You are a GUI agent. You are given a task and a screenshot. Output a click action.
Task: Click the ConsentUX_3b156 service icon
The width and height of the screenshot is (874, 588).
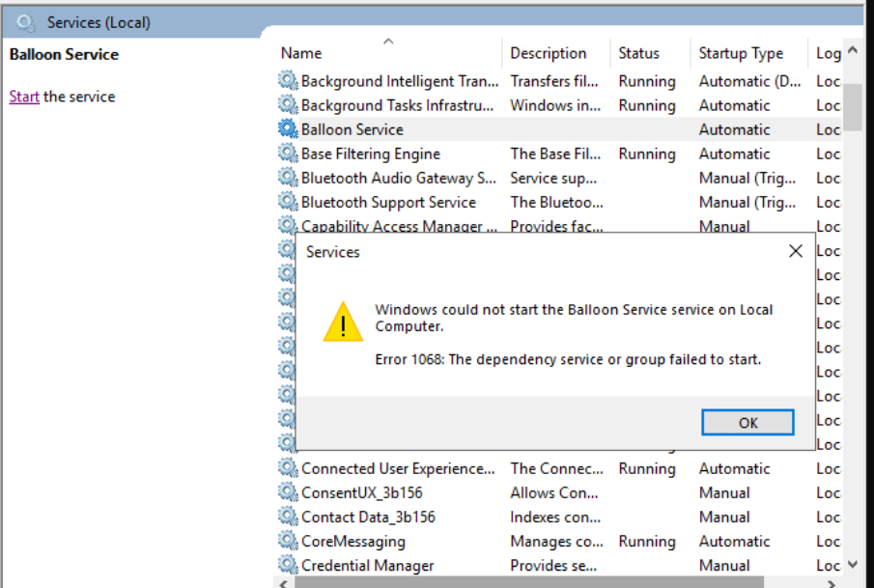click(288, 493)
